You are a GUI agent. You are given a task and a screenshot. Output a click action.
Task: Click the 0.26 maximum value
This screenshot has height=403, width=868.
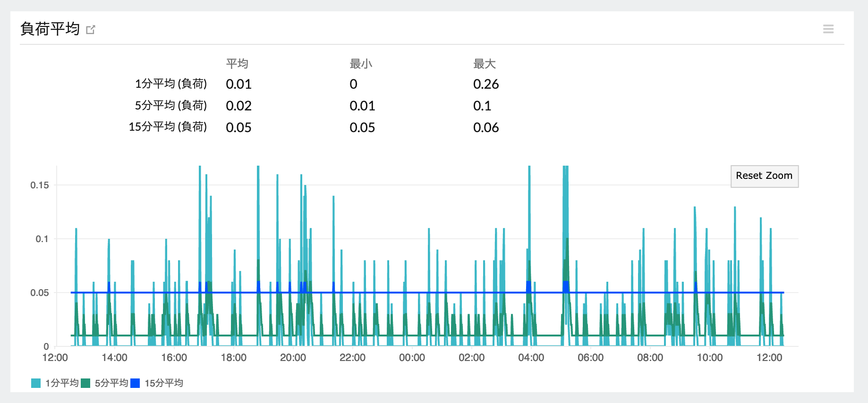(x=486, y=84)
